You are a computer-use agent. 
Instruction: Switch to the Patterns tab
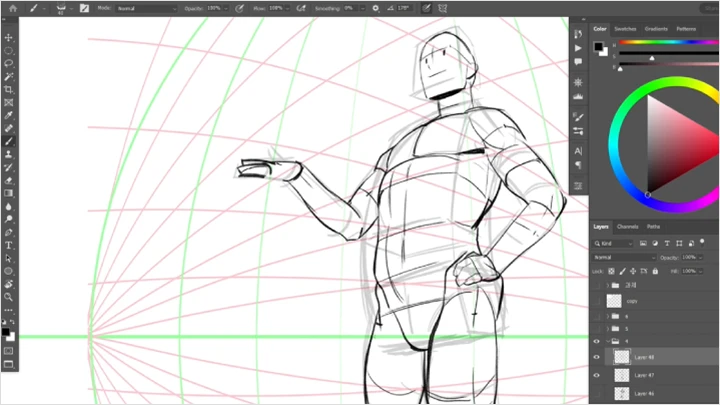click(x=686, y=29)
